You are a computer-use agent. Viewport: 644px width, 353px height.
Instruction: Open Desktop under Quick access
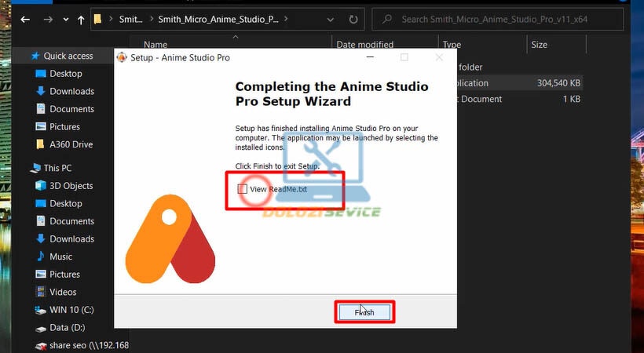click(66, 74)
